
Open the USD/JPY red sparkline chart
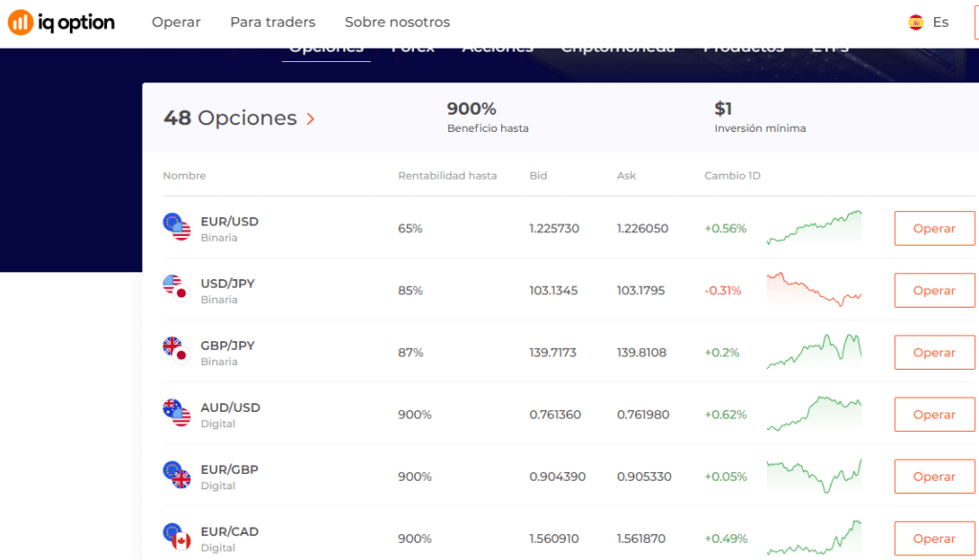[x=815, y=290]
